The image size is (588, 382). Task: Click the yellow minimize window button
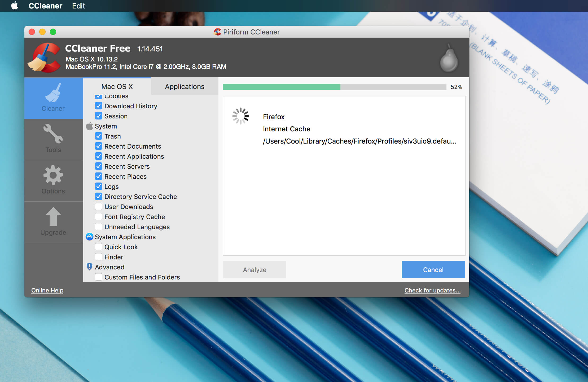click(x=42, y=32)
